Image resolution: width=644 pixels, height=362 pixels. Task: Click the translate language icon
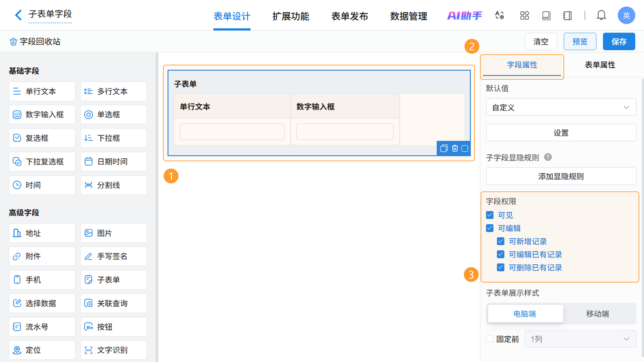(x=499, y=15)
